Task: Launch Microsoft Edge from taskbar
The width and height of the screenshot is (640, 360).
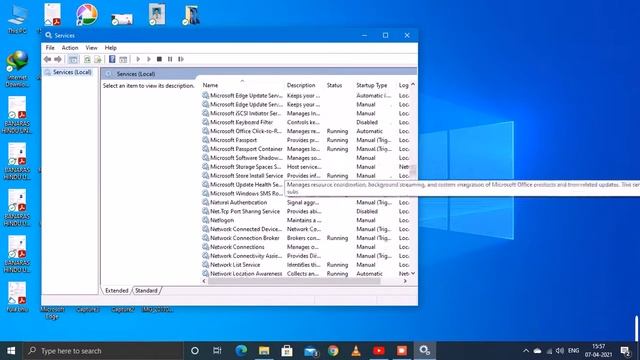Action: point(241,351)
